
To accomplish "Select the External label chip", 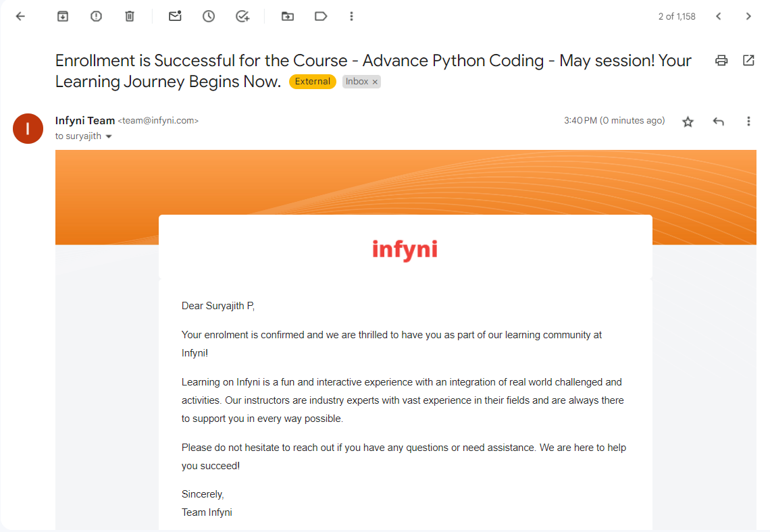I will click(312, 81).
